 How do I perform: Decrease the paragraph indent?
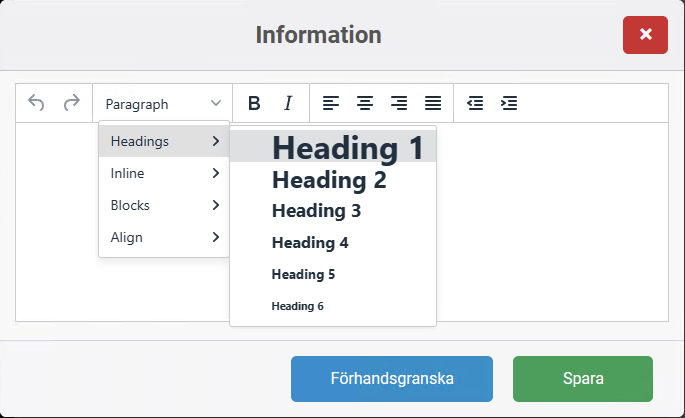pos(475,103)
